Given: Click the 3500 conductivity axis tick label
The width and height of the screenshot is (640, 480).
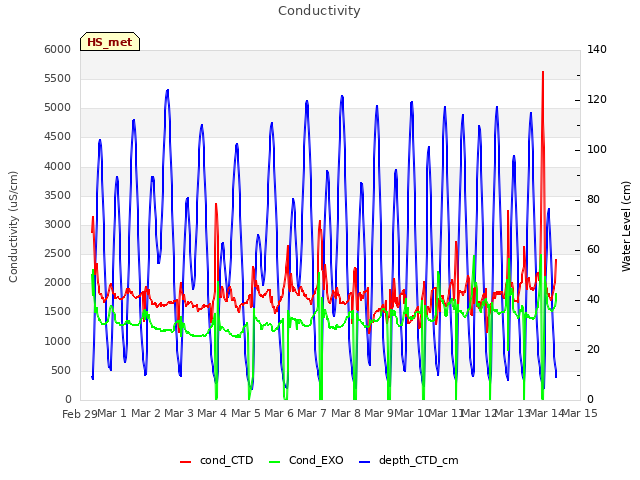Looking at the screenshot, I should coord(58,196).
